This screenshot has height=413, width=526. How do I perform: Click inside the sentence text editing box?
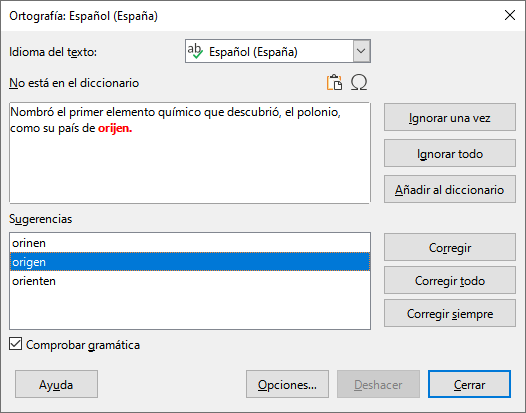[x=190, y=153]
